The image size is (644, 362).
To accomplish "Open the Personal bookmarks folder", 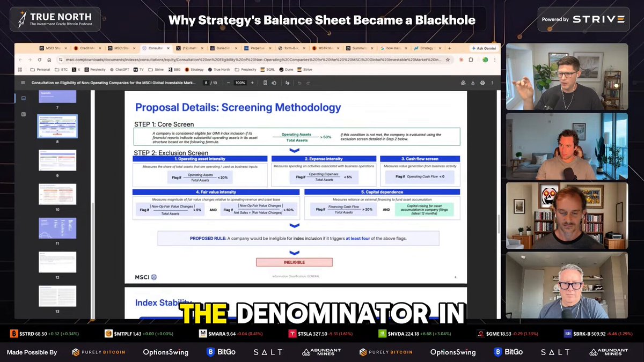I will 40,70.
